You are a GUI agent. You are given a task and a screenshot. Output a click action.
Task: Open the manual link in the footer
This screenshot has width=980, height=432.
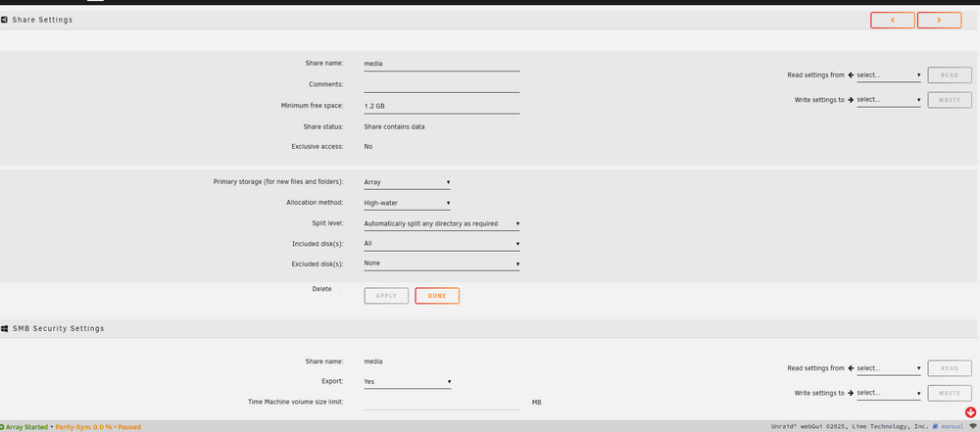coord(952,426)
